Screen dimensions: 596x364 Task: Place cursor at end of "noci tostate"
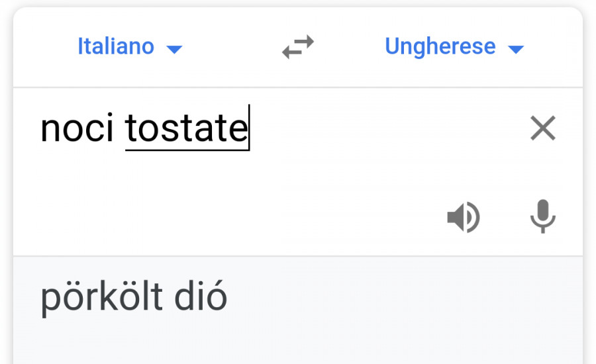(248, 128)
